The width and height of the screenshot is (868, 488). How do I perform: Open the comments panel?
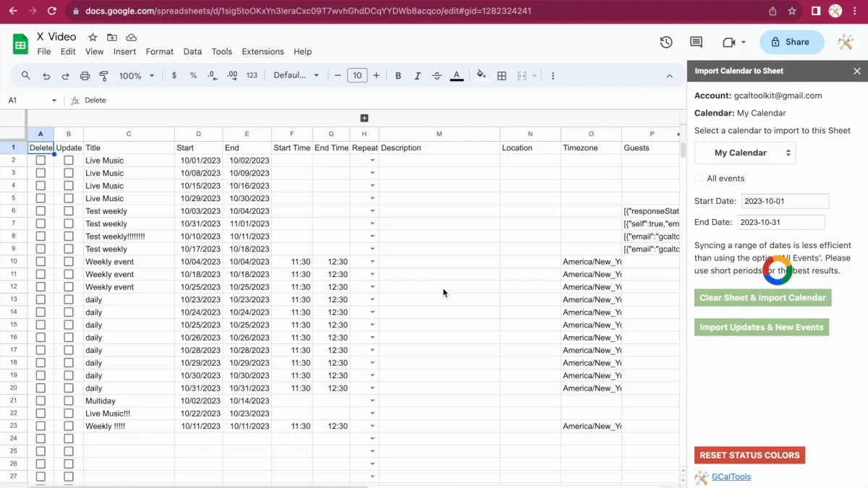pos(696,42)
